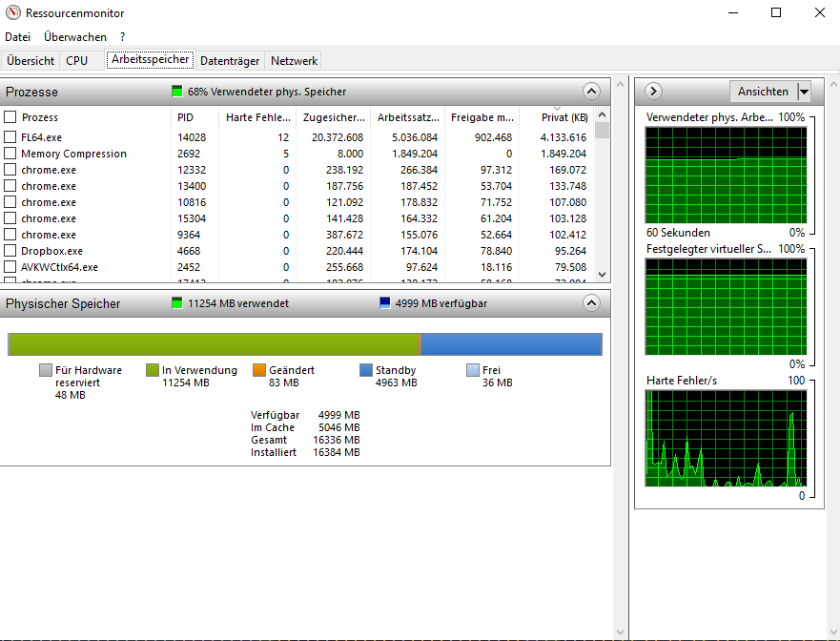Sort by the PID column header

click(195, 117)
